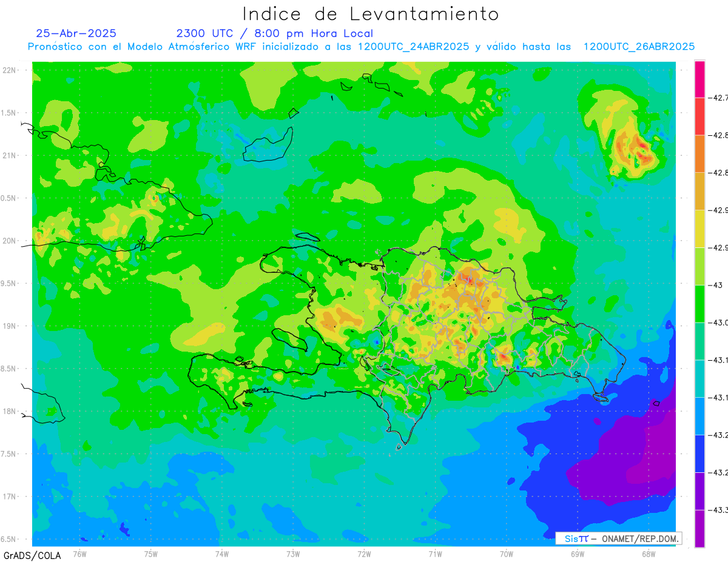Select the red swatch in color bar

click(699, 116)
